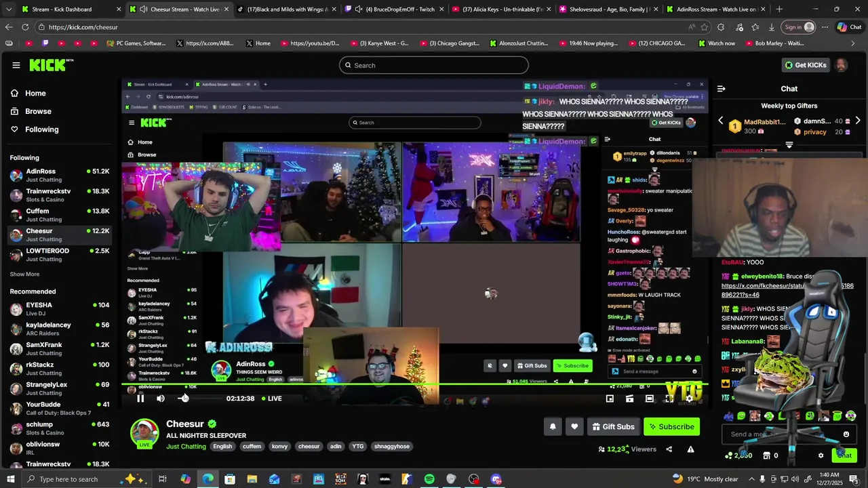Show next weekly top gifters
The image size is (868, 488).
pyautogui.click(x=858, y=121)
